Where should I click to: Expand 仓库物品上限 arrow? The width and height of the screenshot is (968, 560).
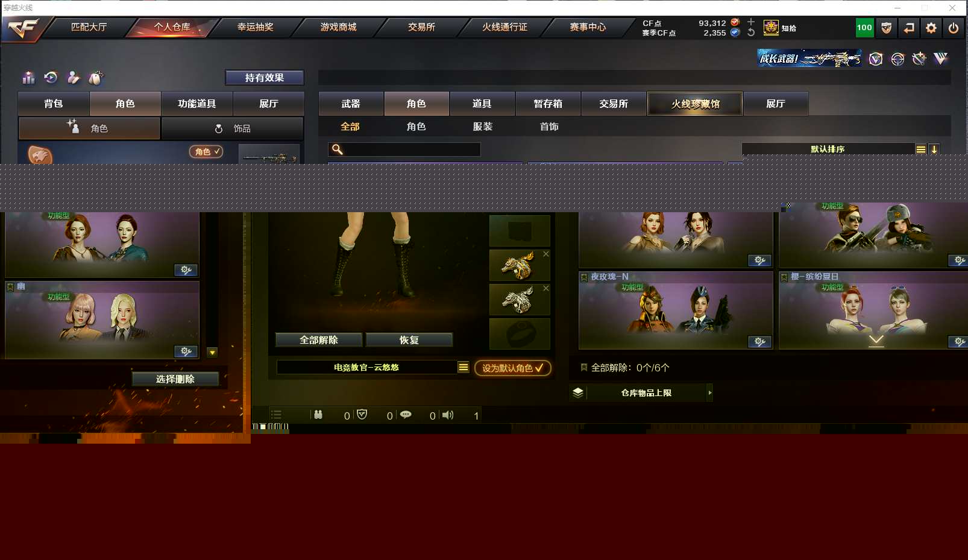point(709,392)
